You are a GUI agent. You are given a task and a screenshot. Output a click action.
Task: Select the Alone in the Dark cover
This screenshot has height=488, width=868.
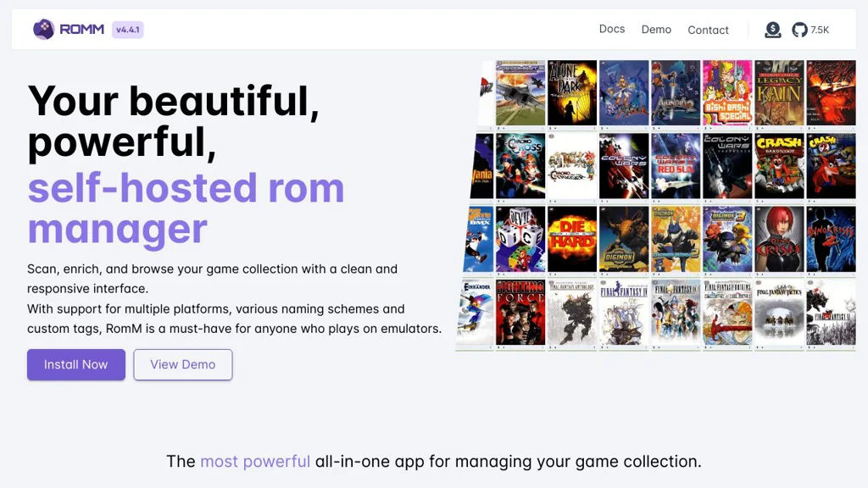click(572, 93)
